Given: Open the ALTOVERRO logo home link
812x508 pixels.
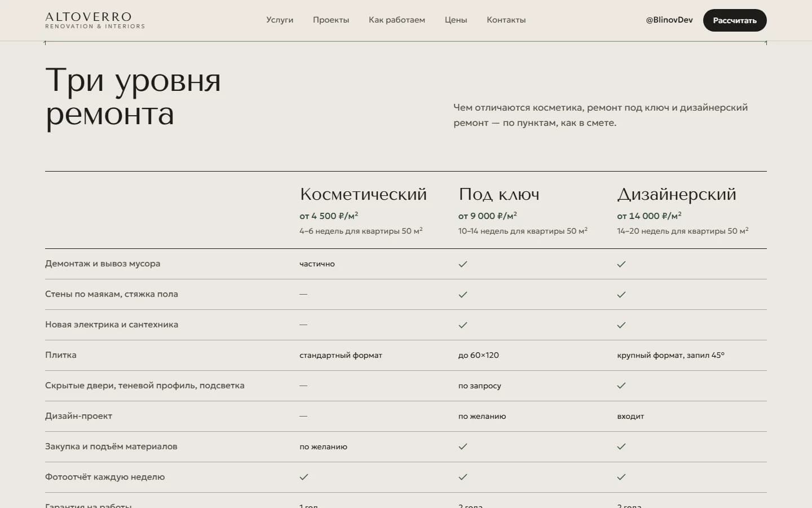Looking at the screenshot, I should pos(95,20).
